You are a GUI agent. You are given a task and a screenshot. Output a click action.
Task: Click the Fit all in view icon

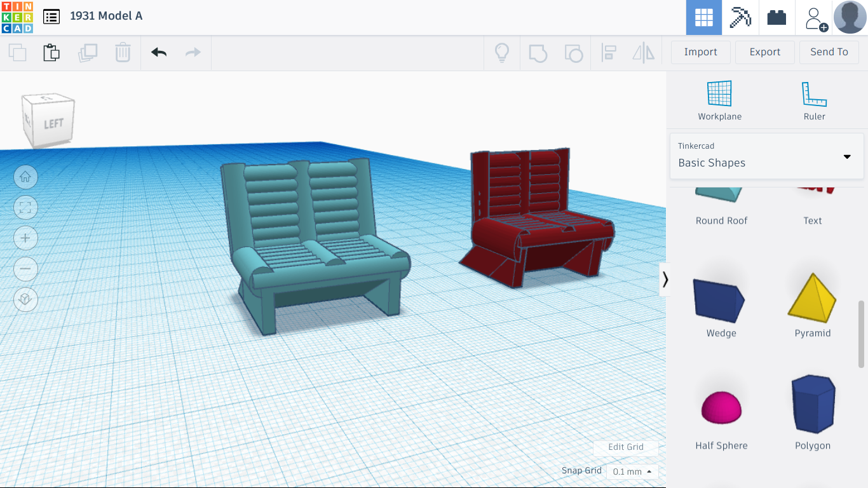pyautogui.click(x=25, y=207)
